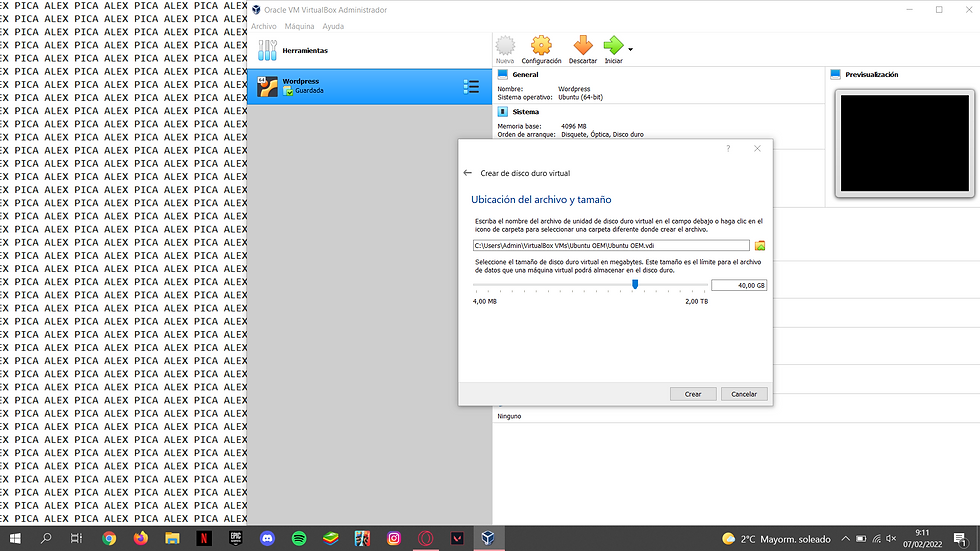Click the Cancelar button
This screenshot has width=980, height=551.
coord(744,394)
